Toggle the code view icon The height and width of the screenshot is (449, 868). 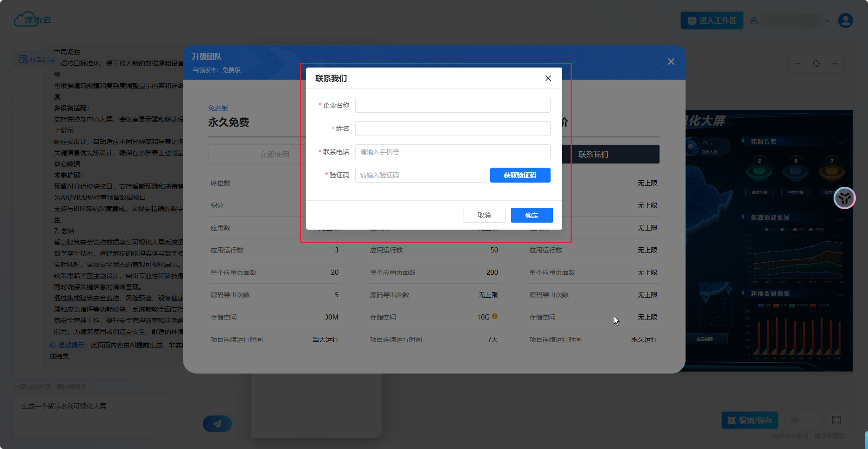click(x=795, y=420)
